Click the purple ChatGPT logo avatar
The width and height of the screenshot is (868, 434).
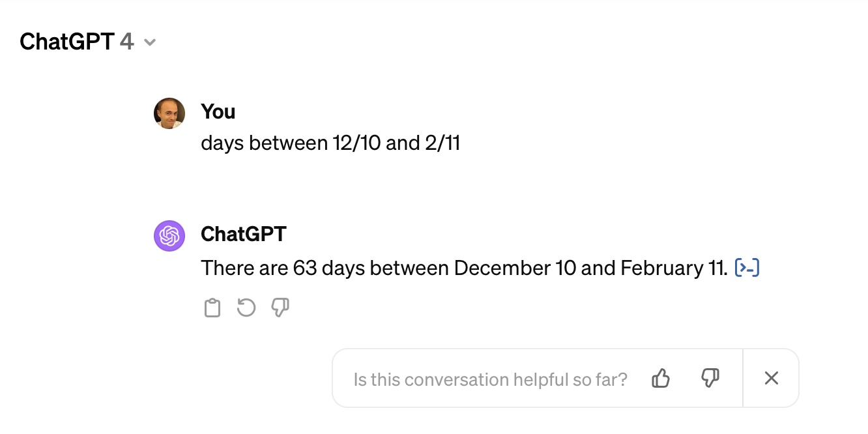click(169, 235)
